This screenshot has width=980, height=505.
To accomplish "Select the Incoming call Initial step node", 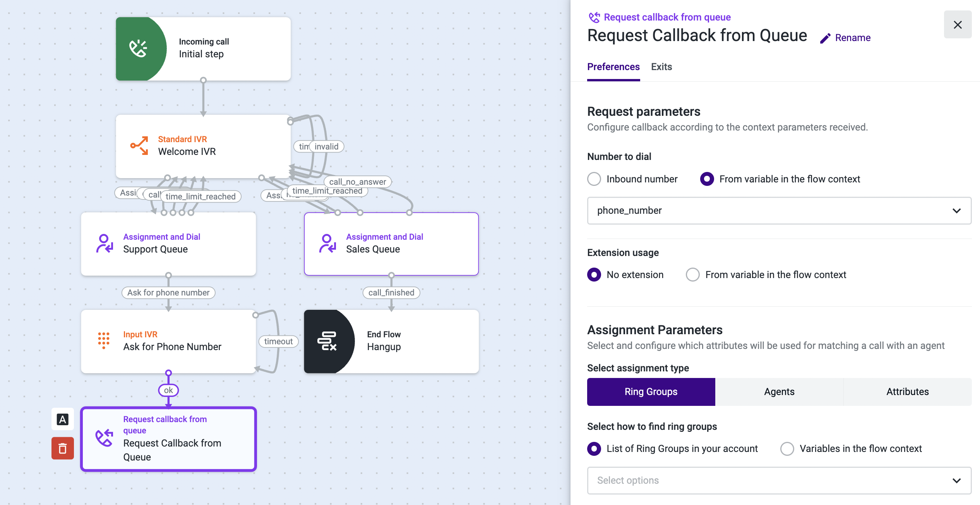I will (x=203, y=49).
